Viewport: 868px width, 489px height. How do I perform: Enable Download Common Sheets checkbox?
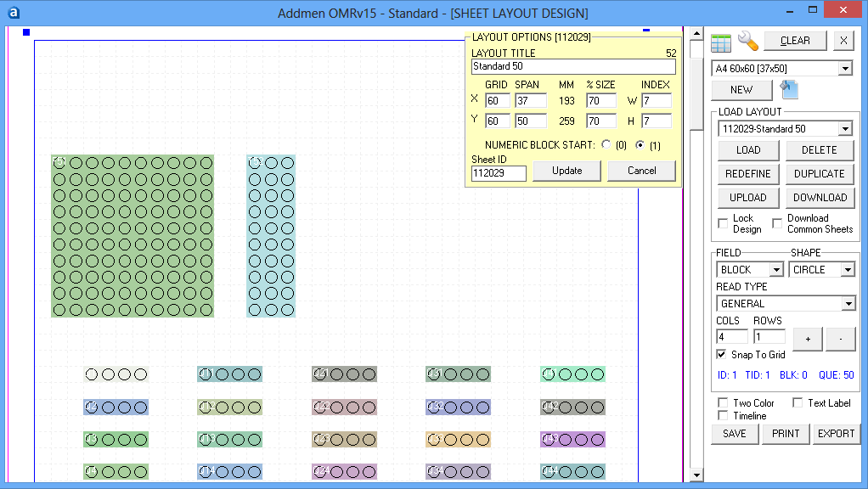[x=777, y=223]
